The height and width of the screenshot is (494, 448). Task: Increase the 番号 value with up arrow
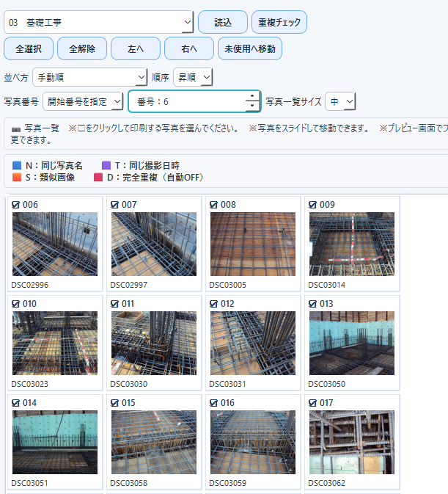point(252,96)
